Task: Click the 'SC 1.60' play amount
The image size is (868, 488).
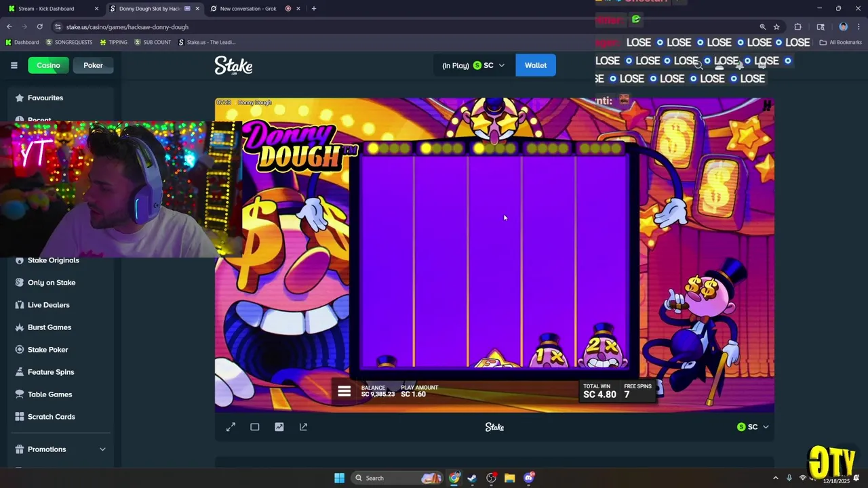Action: [x=413, y=394]
